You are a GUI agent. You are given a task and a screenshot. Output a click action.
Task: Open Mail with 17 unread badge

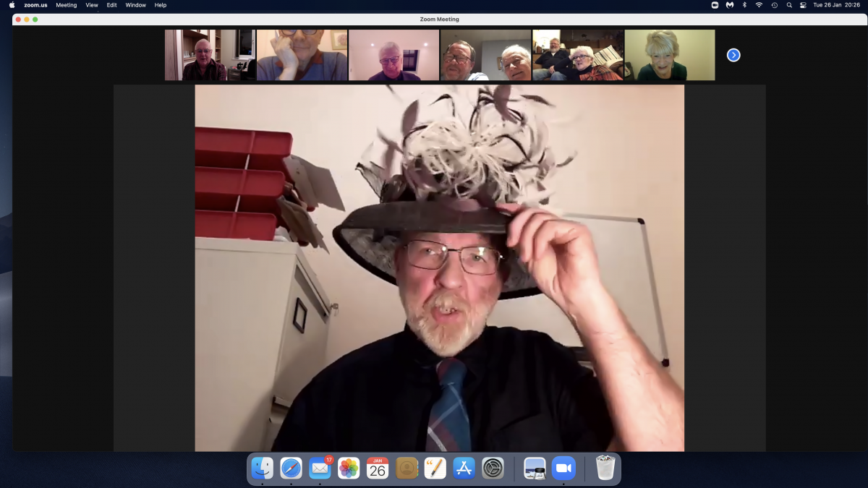tap(320, 468)
